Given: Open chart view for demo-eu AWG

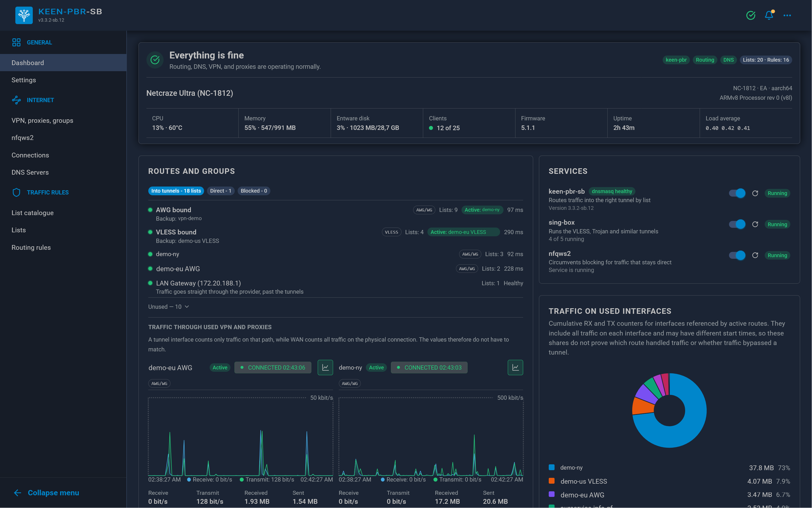Looking at the screenshot, I should click(x=325, y=368).
